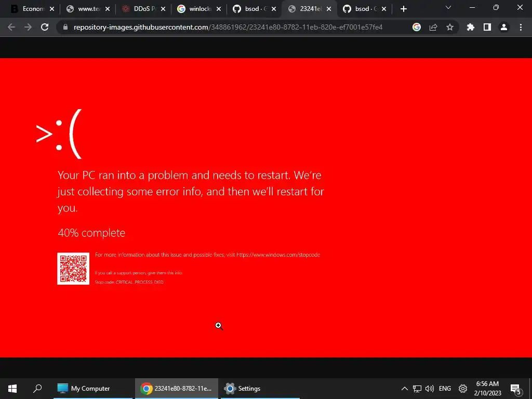Open the Chrome three-dot menu
The image size is (532, 399).
point(521,27)
